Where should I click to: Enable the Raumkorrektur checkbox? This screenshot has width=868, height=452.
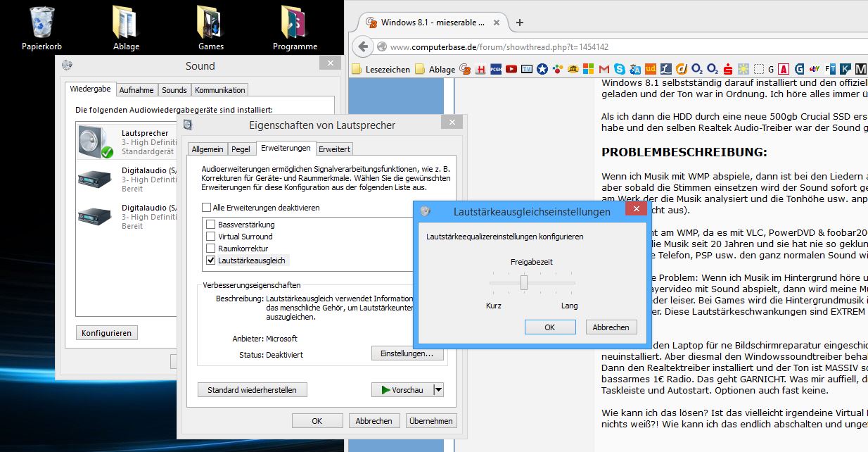pyautogui.click(x=210, y=249)
